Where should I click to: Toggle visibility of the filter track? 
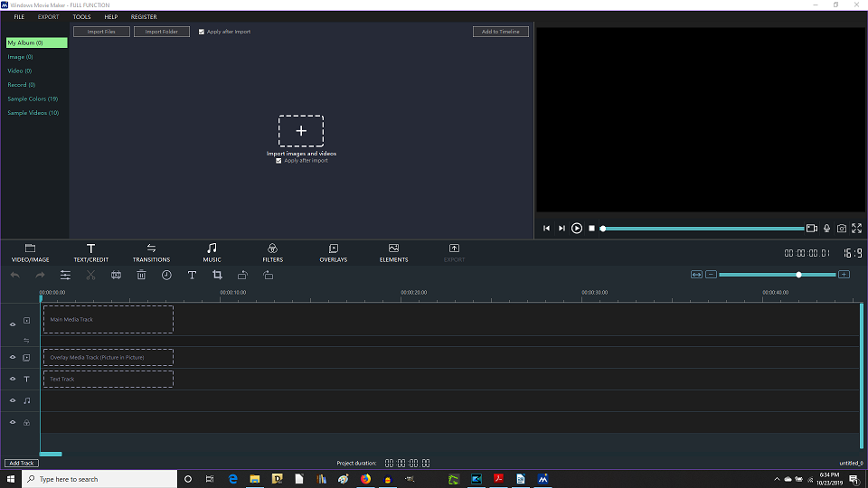click(12, 422)
